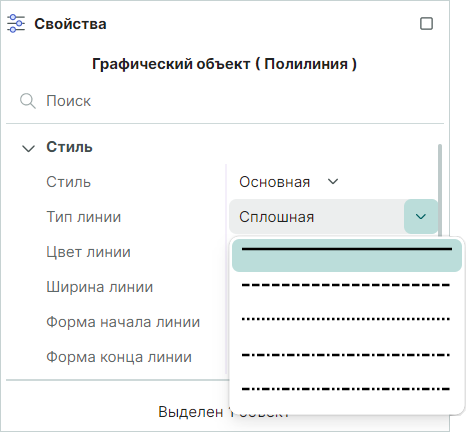Click the Стиль property row label

(68, 182)
